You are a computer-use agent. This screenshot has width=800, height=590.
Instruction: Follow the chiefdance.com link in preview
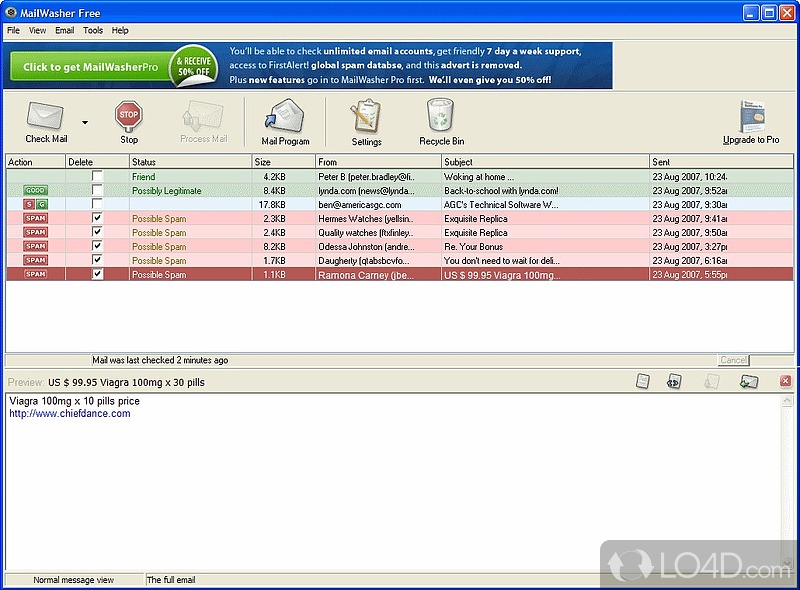[x=70, y=413]
